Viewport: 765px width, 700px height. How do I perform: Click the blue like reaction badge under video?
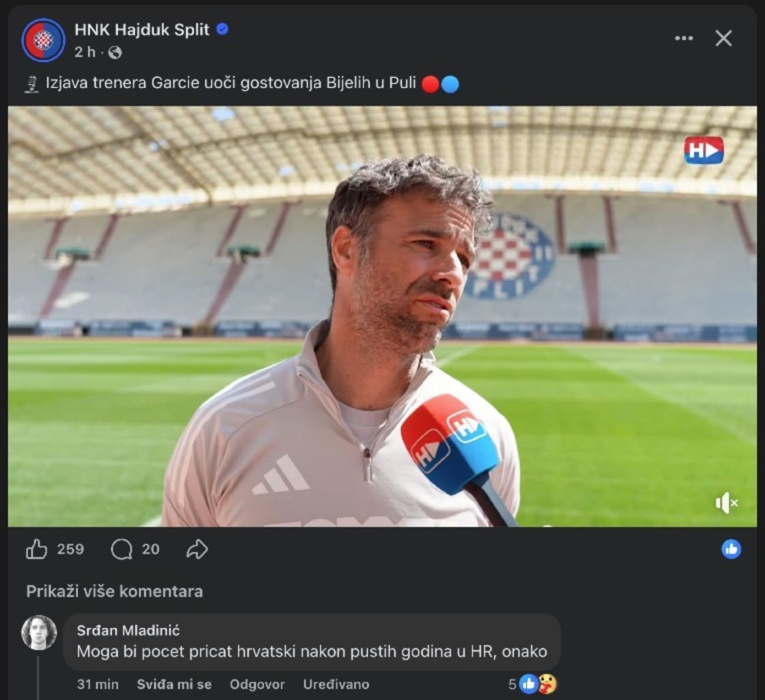point(731,549)
